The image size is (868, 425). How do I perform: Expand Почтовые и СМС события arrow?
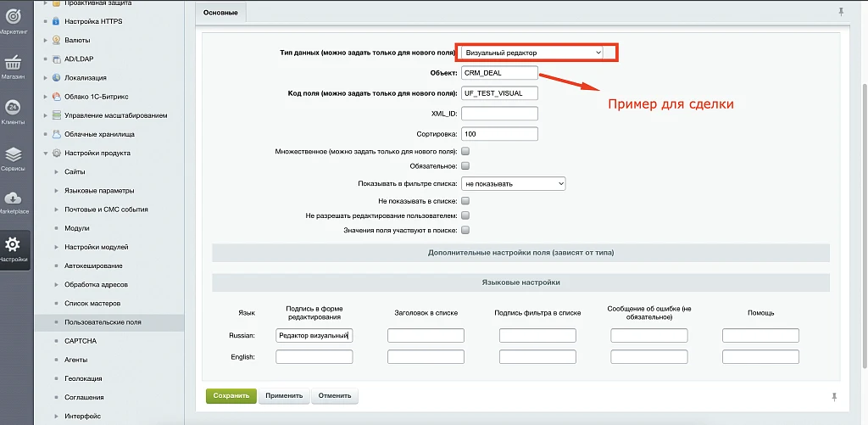[x=57, y=210]
